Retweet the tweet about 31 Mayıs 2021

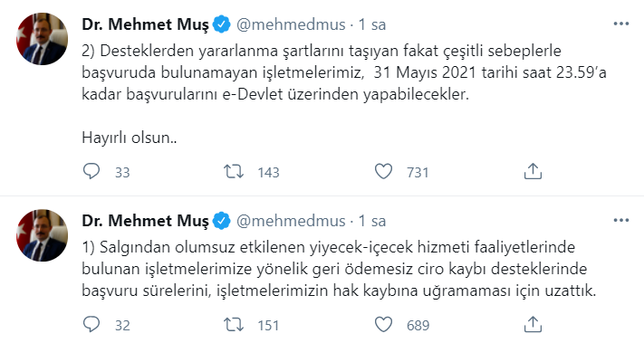(x=234, y=172)
